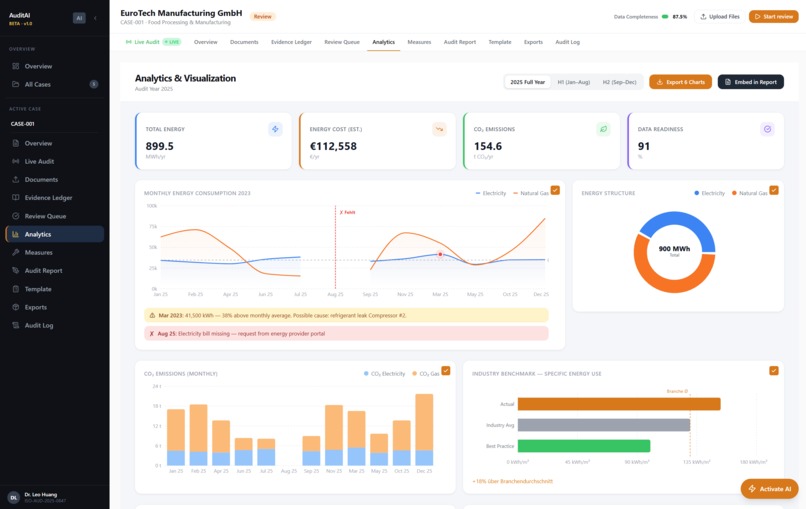Select H2 (Sep-Dec) period
806x509 pixels.
tap(619, 82)
